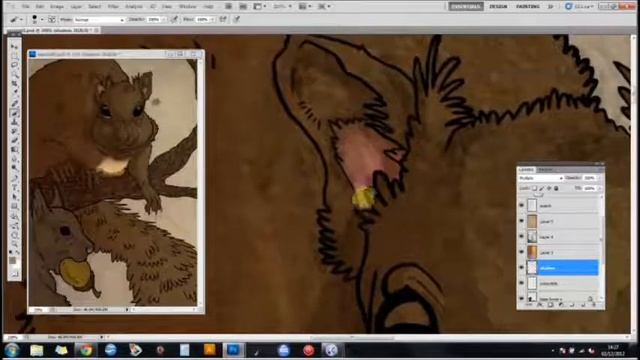Select the Move tool in the tools panel

(15, 47)
